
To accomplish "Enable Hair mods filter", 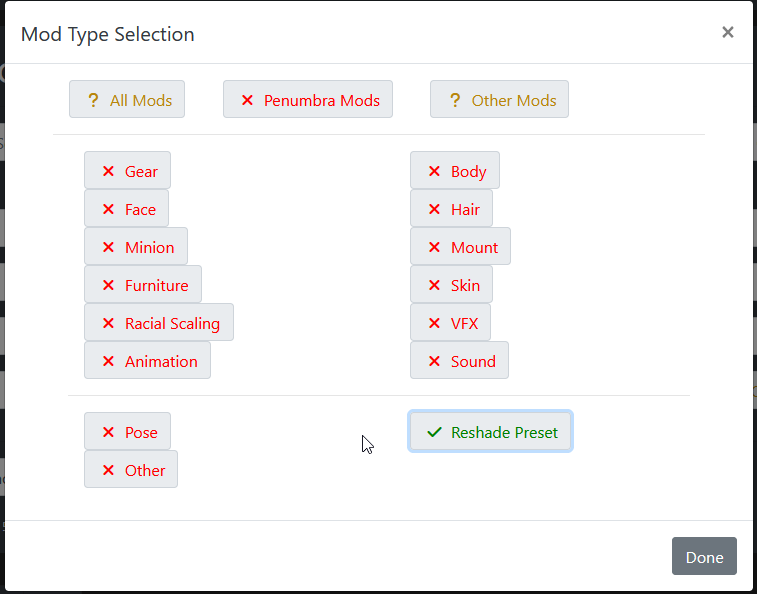I will click(451, 209).
